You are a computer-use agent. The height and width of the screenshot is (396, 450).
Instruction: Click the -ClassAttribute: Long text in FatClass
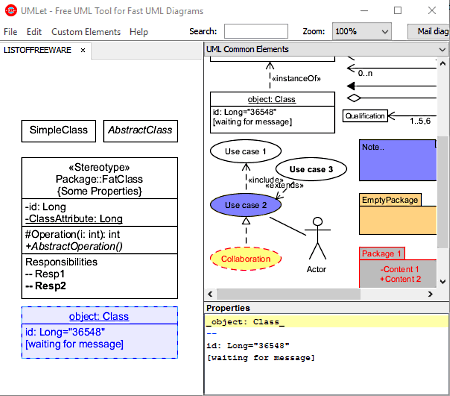[x=74, y=219]
